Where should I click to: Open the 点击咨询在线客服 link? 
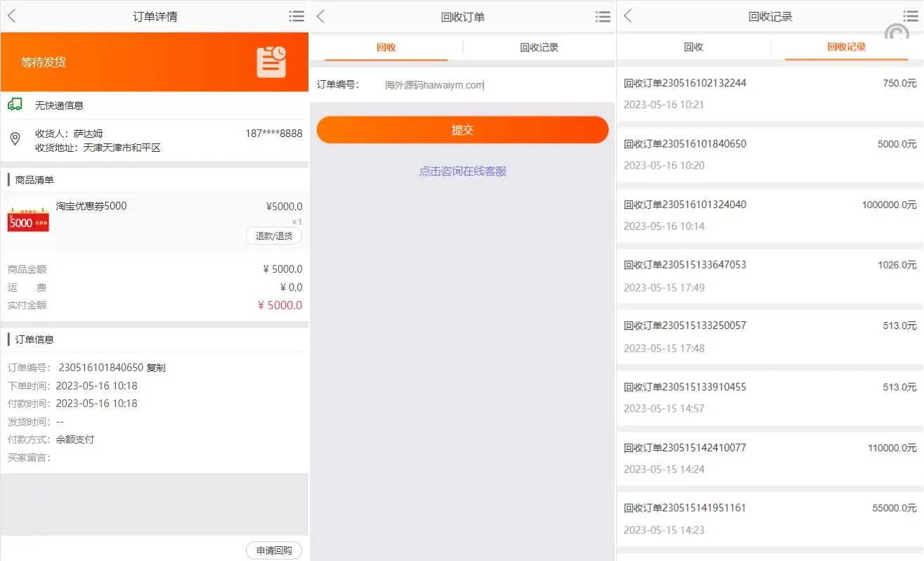[x=462, y=172]
